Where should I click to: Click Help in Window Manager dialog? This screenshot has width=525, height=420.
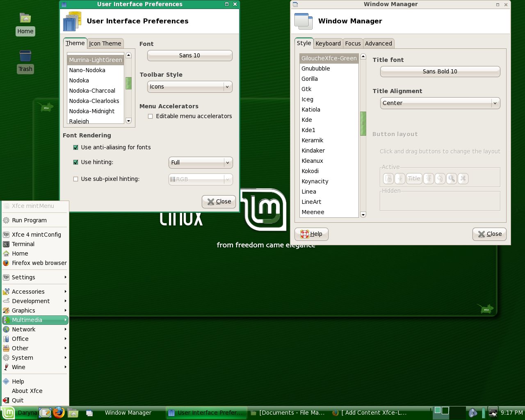pos(311,234)
